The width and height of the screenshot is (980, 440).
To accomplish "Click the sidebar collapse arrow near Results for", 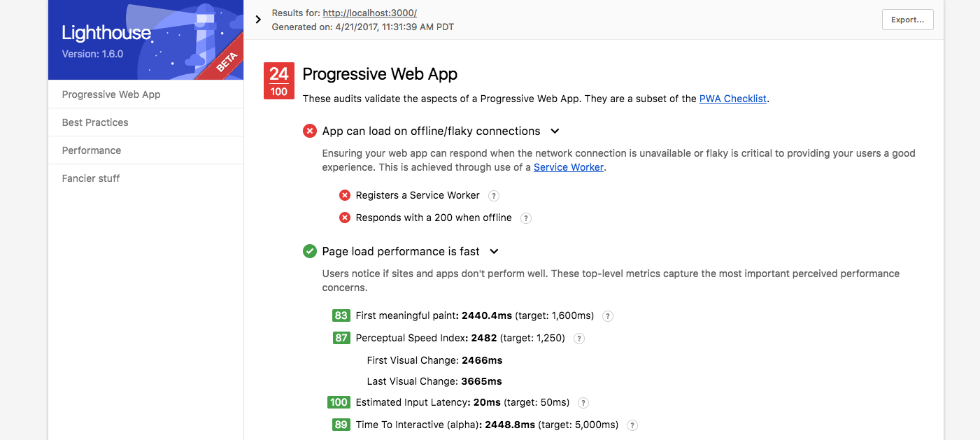I will [x=258, y=20].
